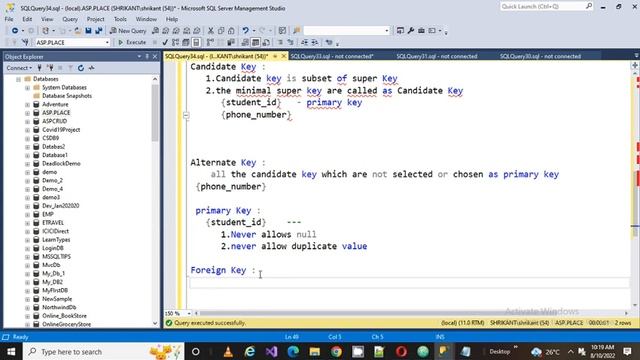640x360 pixels.
Task: Open the Project menu
Action: (x=96, y=19)
